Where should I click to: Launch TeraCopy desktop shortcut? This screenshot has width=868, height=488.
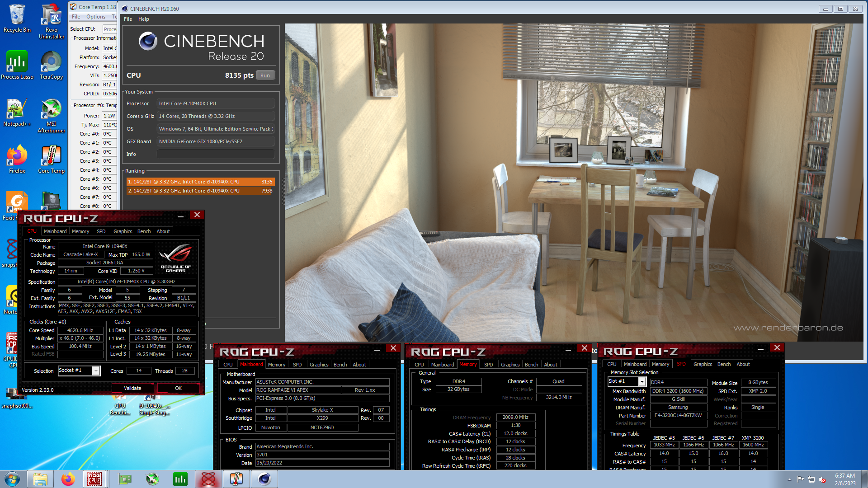tap(51, 65)
